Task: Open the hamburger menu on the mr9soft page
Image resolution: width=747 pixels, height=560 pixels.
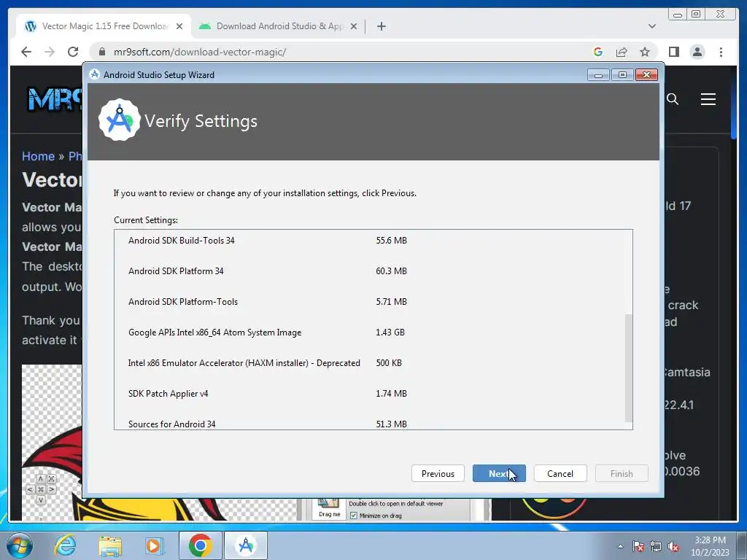Action: tap(708, 99)
